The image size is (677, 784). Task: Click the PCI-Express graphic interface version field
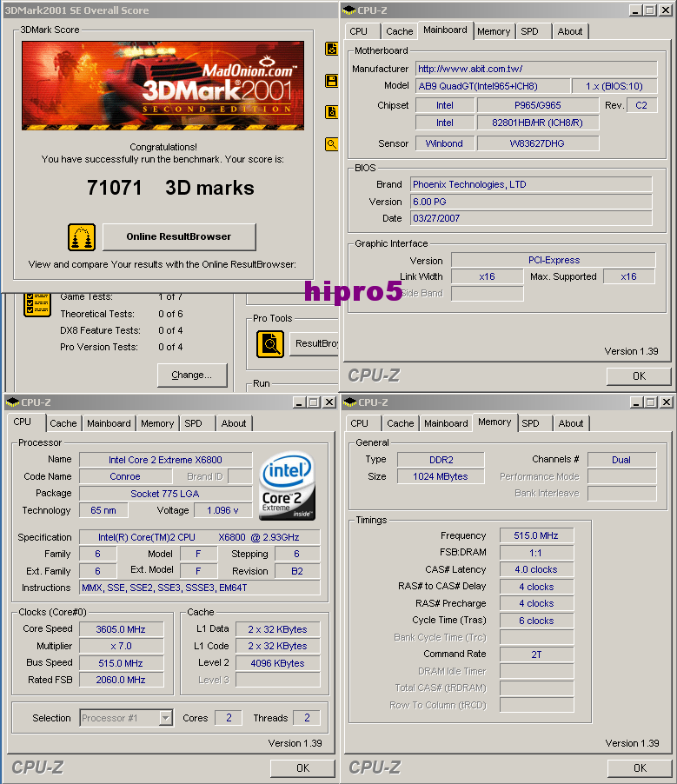pyautogui.click(x=554, y=260)
